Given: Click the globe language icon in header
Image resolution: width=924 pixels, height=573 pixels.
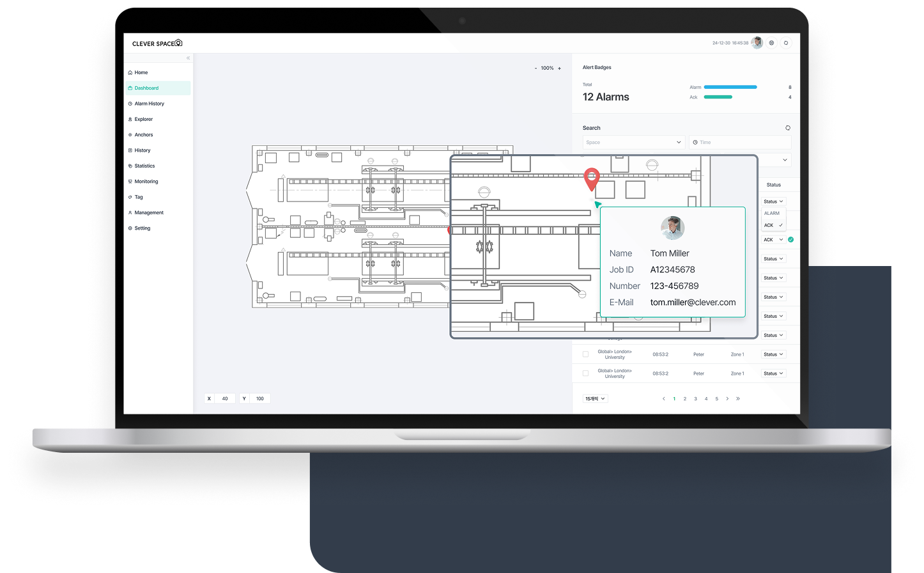Looking at the screenshot, I should (x=772, y=43).
